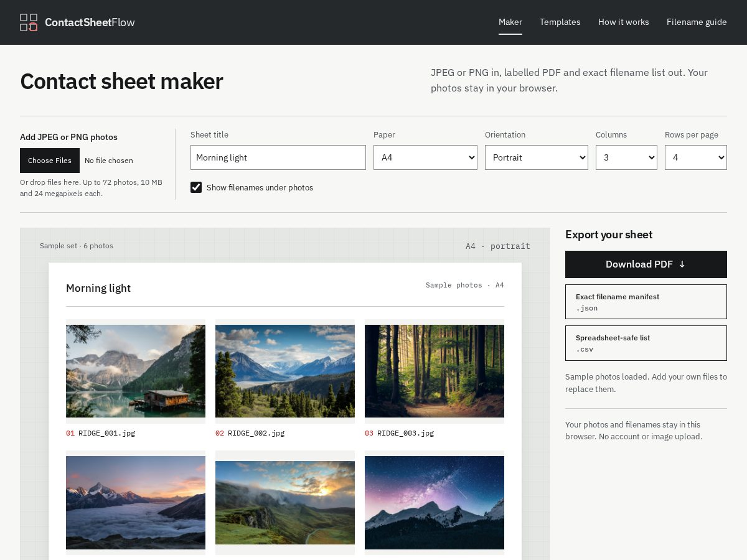Click the ContactSheetFlow grid logo icon

pos(29,22)
